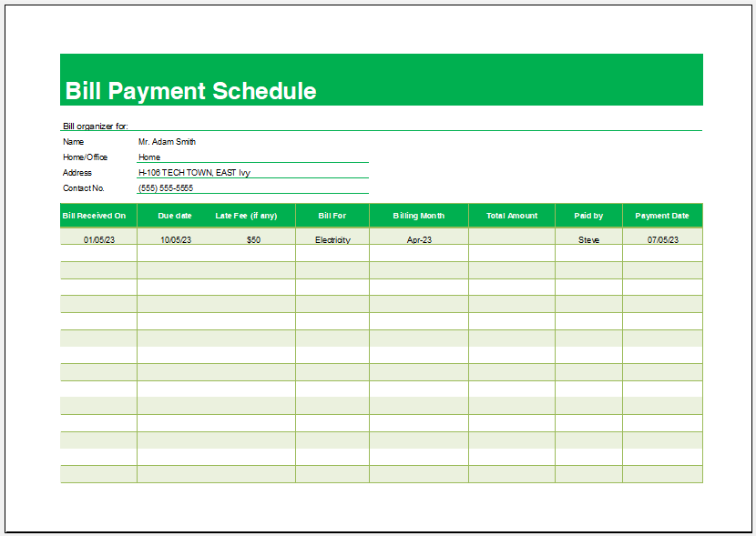Click the Payment Date column header
This screenshot has height=536, width=756.
click(662, 216)
